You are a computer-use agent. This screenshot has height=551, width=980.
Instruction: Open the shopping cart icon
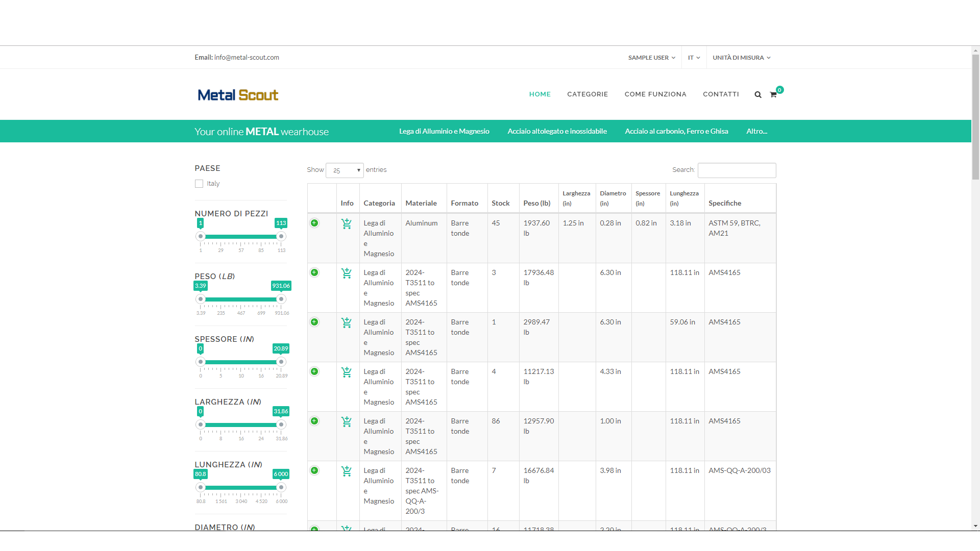[773, 94]
